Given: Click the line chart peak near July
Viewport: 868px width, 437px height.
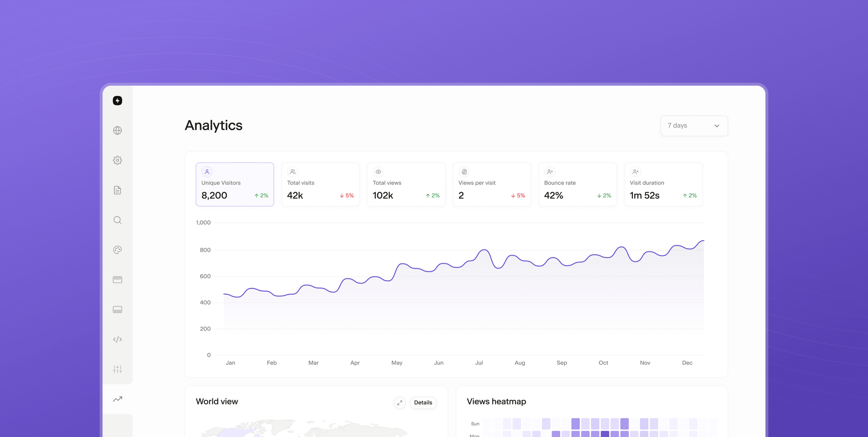Looking at the screenshot, I should tap(484, 250).
